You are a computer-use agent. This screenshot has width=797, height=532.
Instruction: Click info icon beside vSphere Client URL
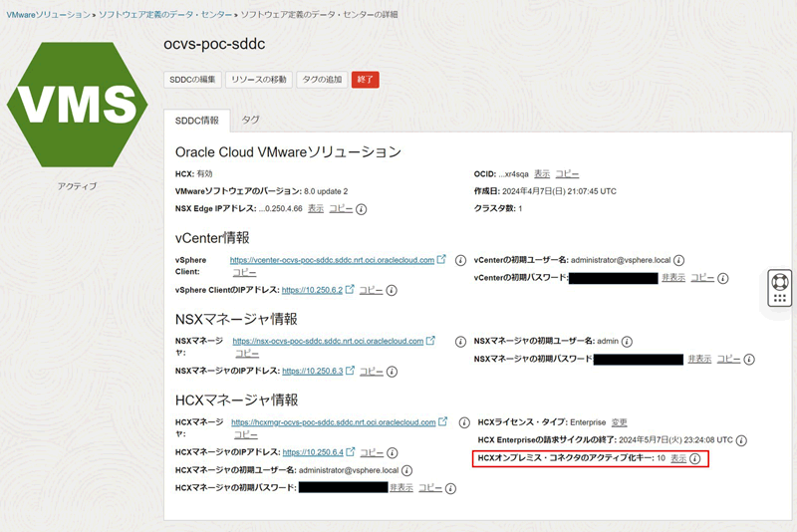(x=460, y=260)
